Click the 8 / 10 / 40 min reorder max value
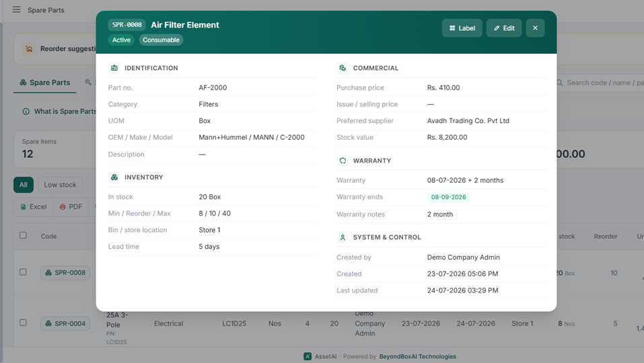 [215, 213]
